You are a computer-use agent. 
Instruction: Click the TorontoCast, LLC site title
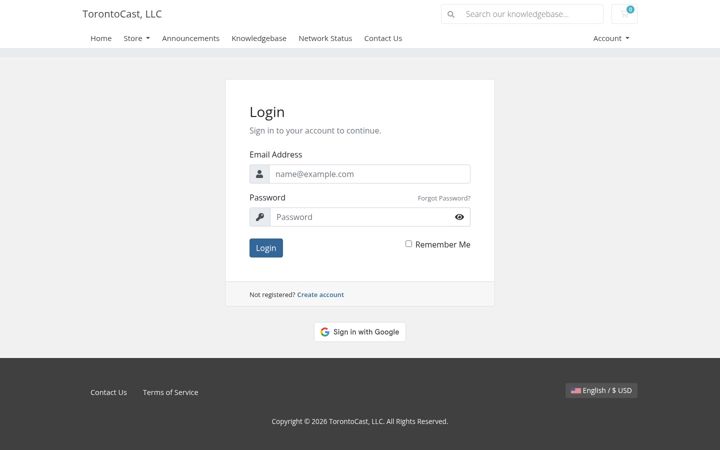122,14
